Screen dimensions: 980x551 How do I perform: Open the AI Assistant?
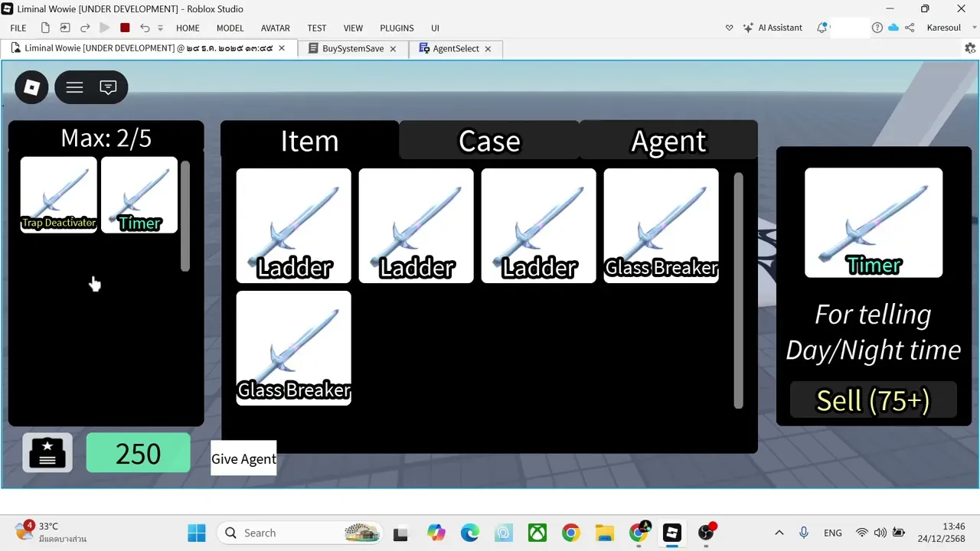click(x=773, y=28)
